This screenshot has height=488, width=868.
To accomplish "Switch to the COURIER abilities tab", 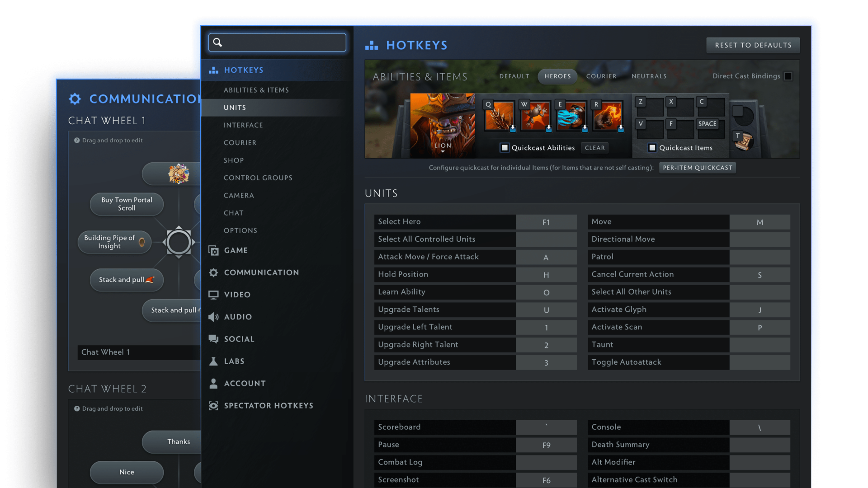I will 601,76.
